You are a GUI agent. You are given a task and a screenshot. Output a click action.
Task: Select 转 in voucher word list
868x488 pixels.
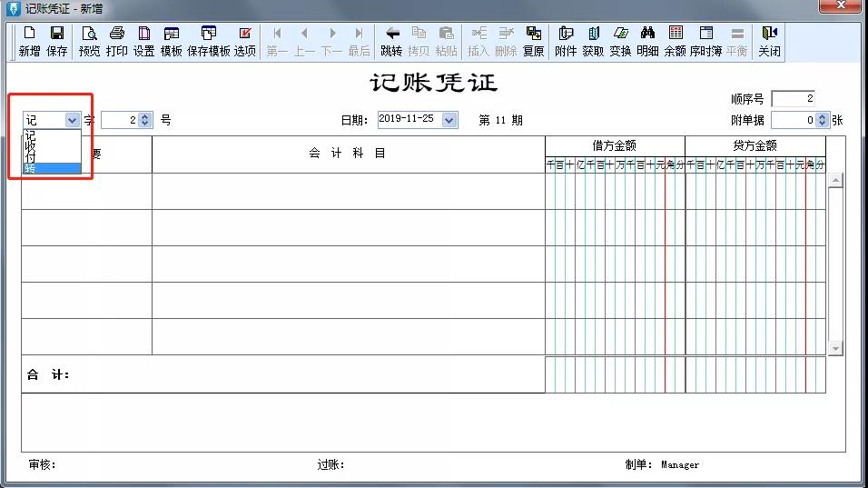(x=52, y=168)
